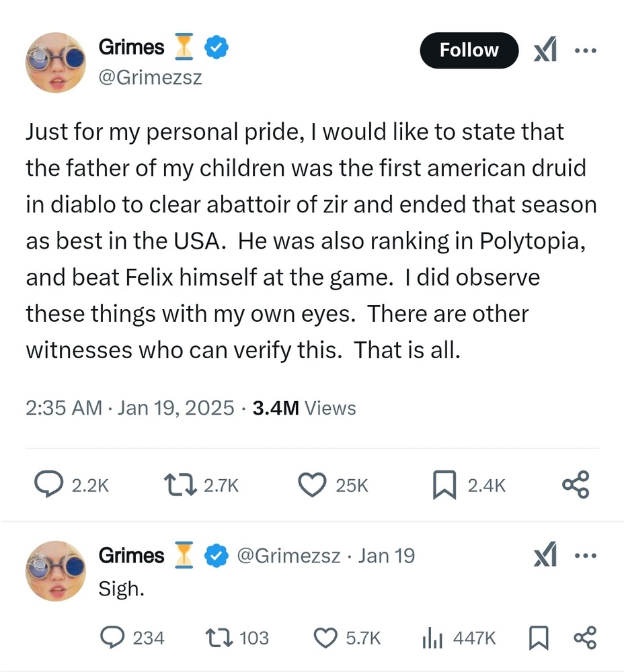The image size is (624, 672).
Task: Click the 3.4M Views count
Action: tap(304, 408)
